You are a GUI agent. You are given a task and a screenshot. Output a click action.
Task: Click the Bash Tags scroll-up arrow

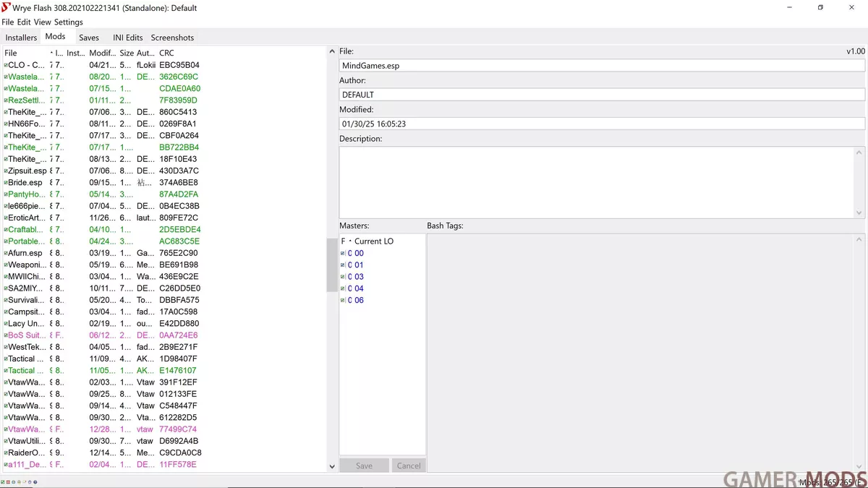[x=859, y=239]
